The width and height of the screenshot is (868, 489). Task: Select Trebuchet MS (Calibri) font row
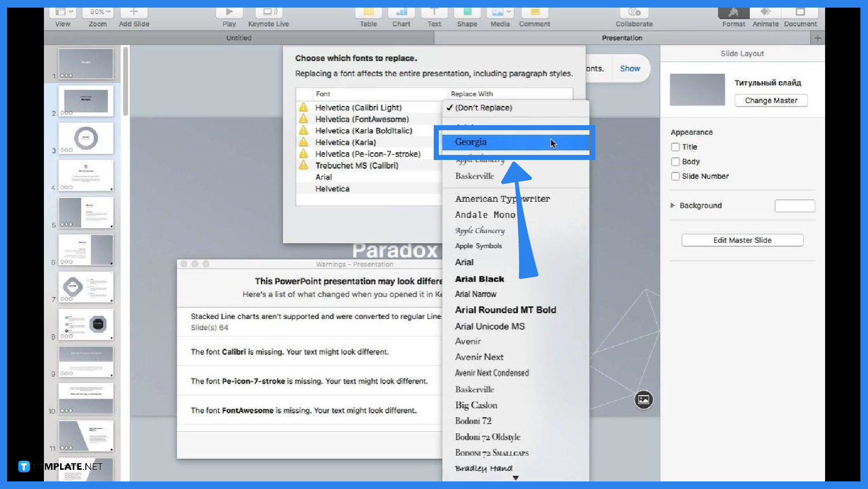pos(369,166)
